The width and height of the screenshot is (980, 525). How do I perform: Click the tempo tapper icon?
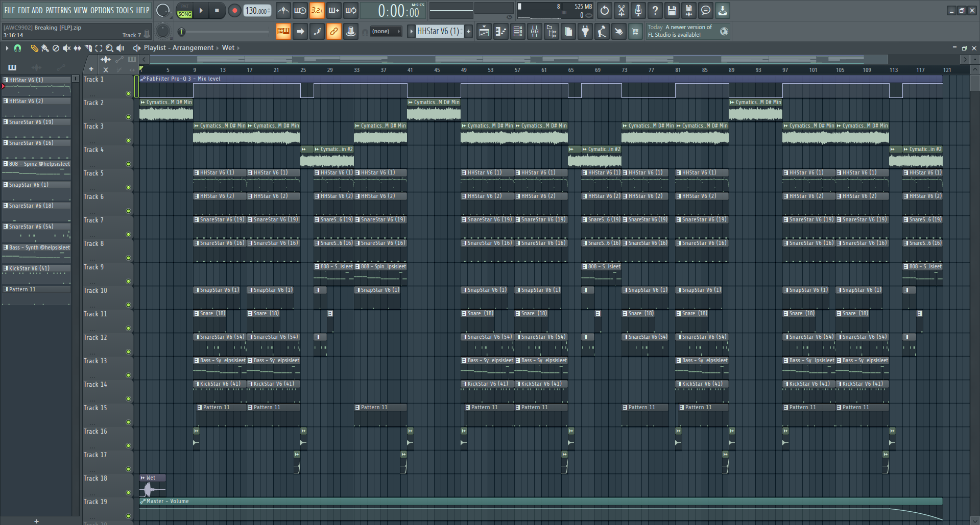[602, 32]
